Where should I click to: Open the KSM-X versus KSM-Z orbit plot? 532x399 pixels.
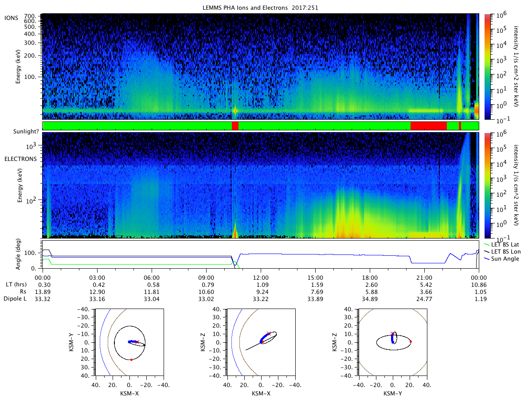(261, 342)
